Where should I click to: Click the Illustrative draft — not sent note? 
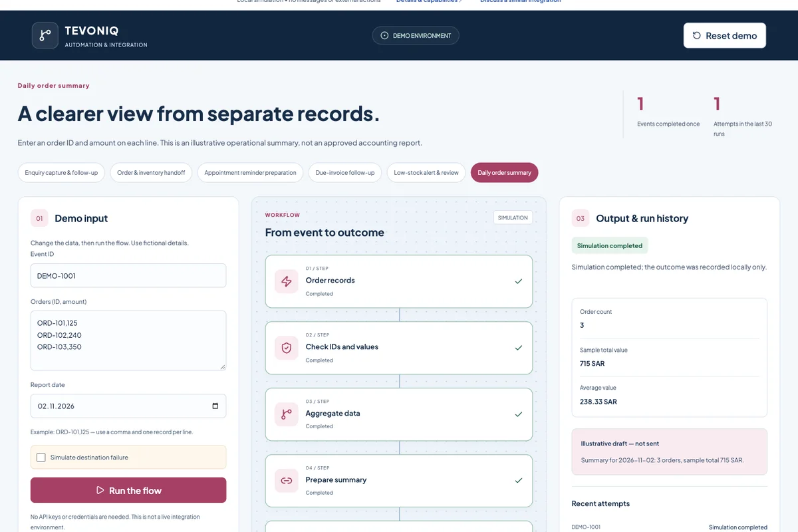(x=670, y=452)
